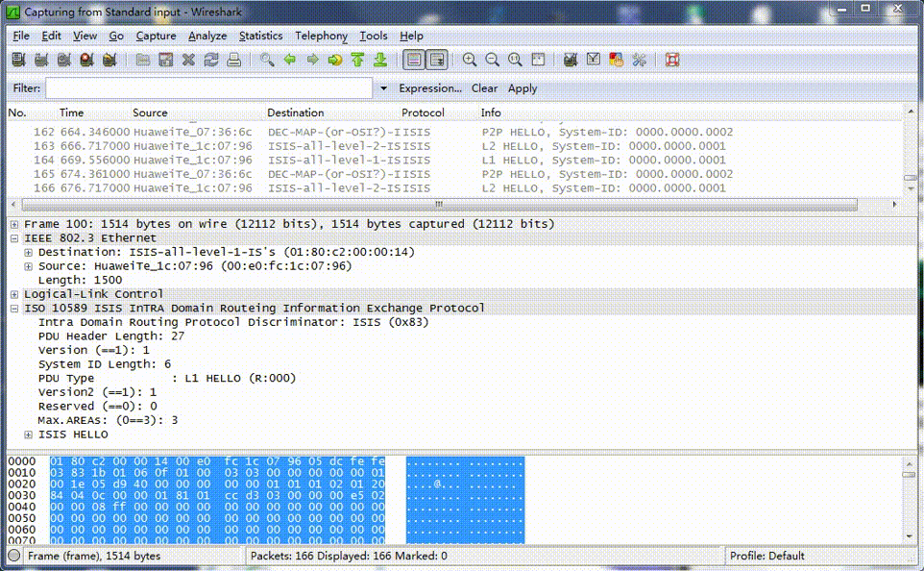Restart the running live capture
Viewport: 924px width, 571px height.
point(109,60)
